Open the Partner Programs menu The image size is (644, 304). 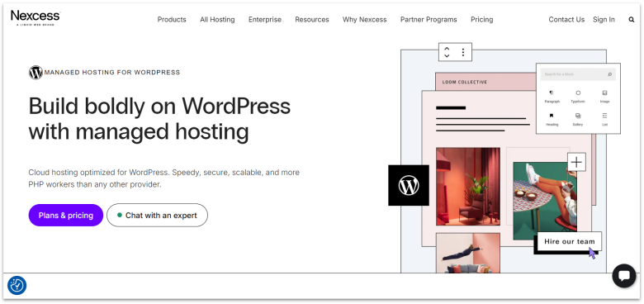(x=429, y=19)
